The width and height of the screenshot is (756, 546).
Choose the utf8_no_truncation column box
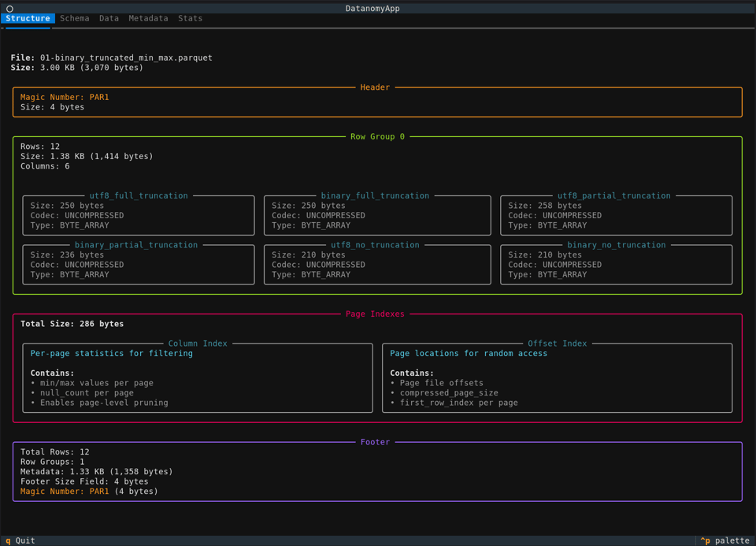pos(377,265)
